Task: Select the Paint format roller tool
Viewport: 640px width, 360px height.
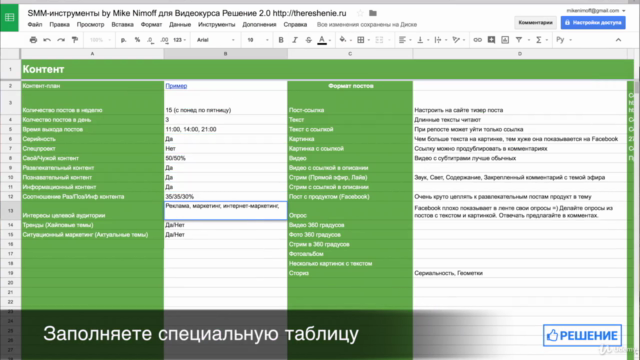Action: coord(75,40)
